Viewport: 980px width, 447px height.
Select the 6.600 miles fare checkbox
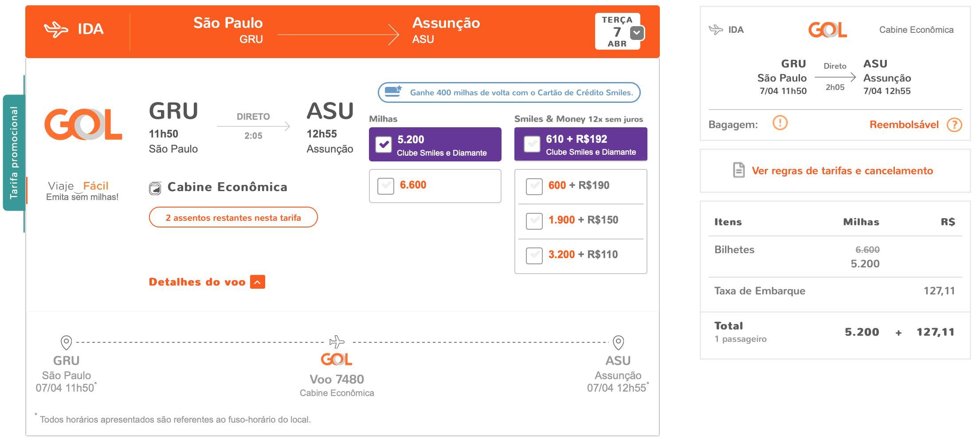tap(386, 186)
